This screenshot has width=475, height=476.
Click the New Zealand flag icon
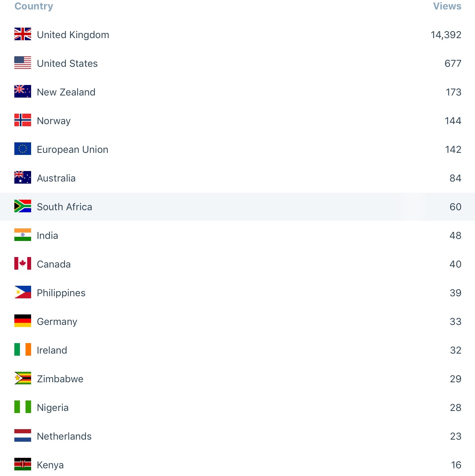point(23,92)
